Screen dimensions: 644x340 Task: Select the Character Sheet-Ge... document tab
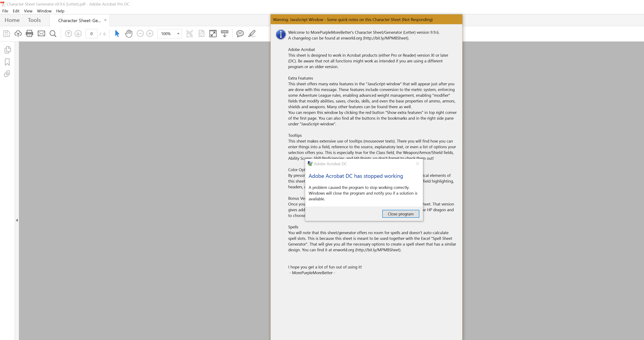(x=80, y=20)
